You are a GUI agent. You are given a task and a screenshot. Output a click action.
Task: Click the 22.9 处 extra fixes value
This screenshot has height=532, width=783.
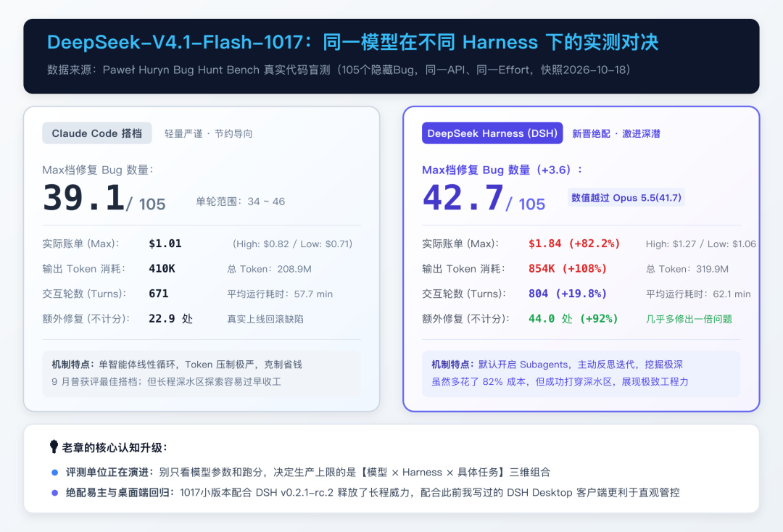click(x=171, y=318)
